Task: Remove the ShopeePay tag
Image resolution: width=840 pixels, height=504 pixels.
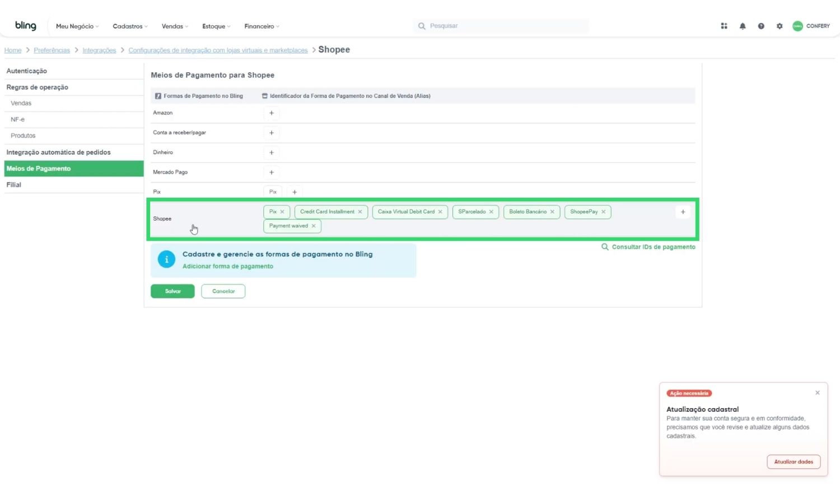Action: (603, 212)
